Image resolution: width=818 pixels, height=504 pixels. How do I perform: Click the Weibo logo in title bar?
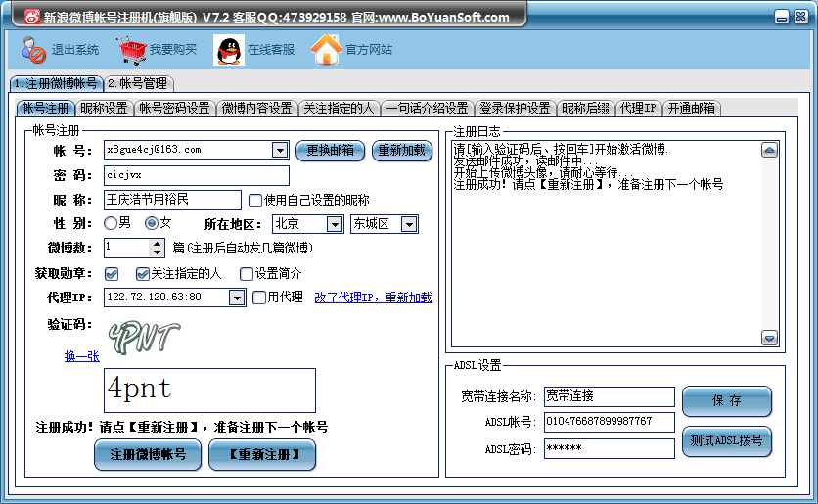32,17
